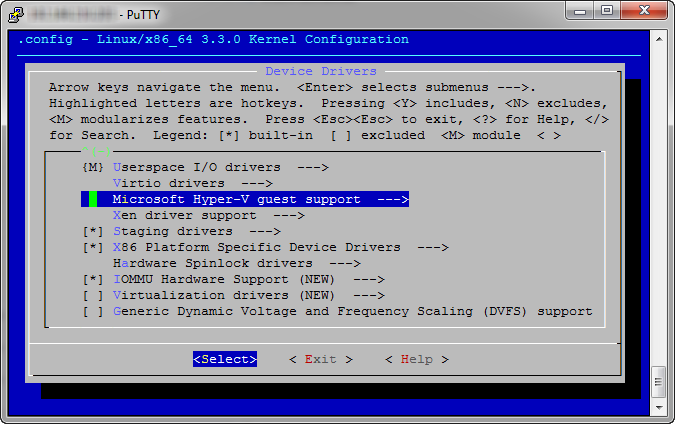
Task: Minimize the PuTTY window
Action: click(x=580, y=11)
